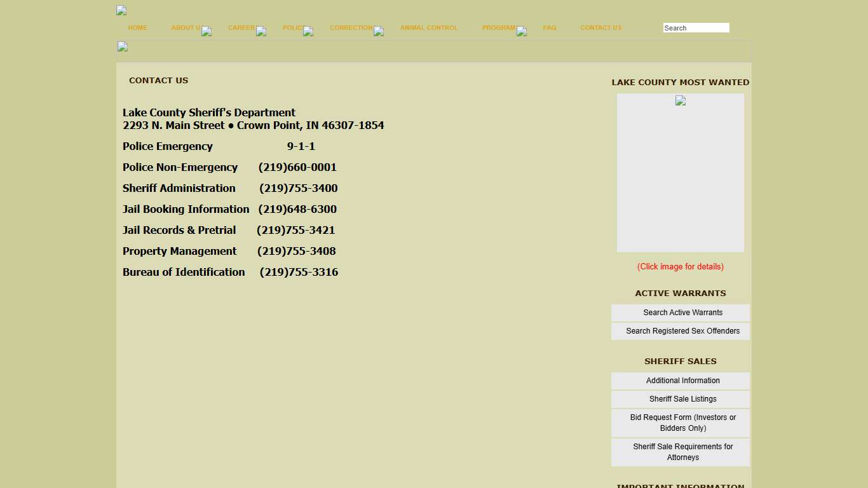Click the site logo image at top left

(x=121, y=10)
